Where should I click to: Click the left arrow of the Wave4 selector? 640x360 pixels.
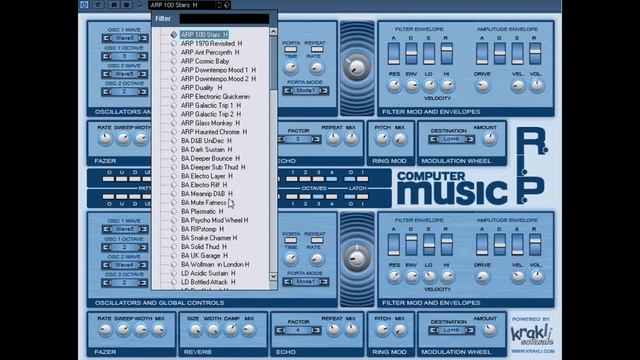click(x=107, y=265)
